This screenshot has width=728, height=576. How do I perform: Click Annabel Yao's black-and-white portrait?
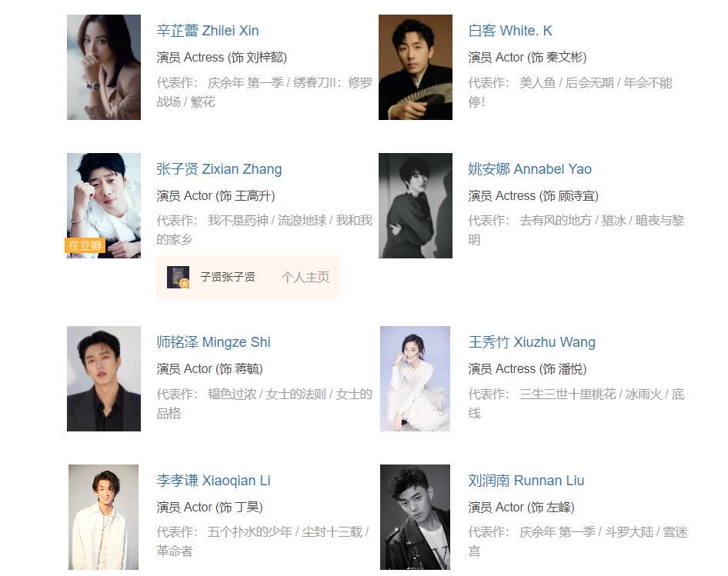[x=416, y=205]
